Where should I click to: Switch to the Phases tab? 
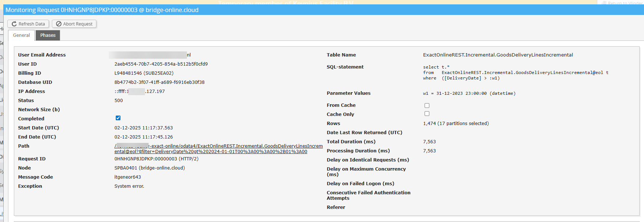[48, 35]
